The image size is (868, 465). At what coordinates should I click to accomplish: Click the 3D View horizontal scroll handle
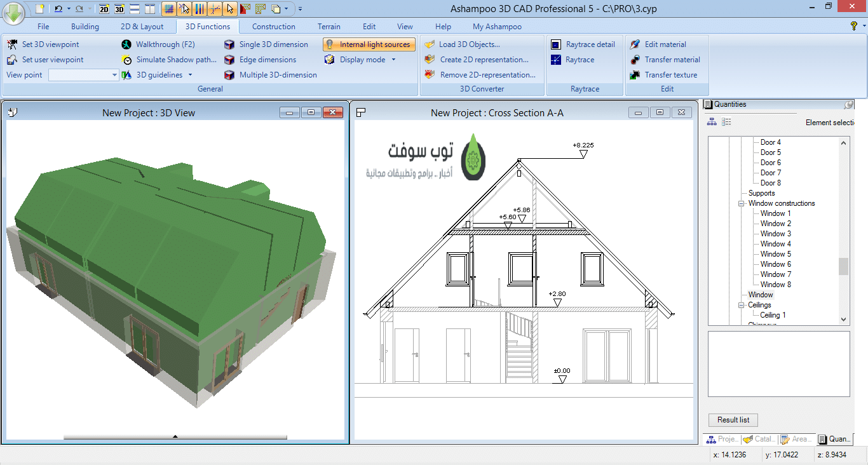[175, 436]
